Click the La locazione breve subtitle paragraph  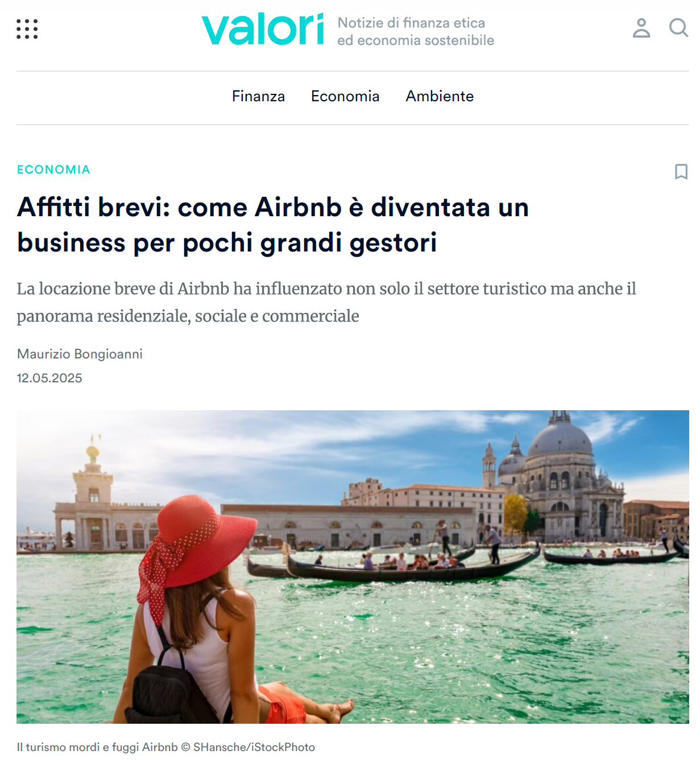coord(326,302)
